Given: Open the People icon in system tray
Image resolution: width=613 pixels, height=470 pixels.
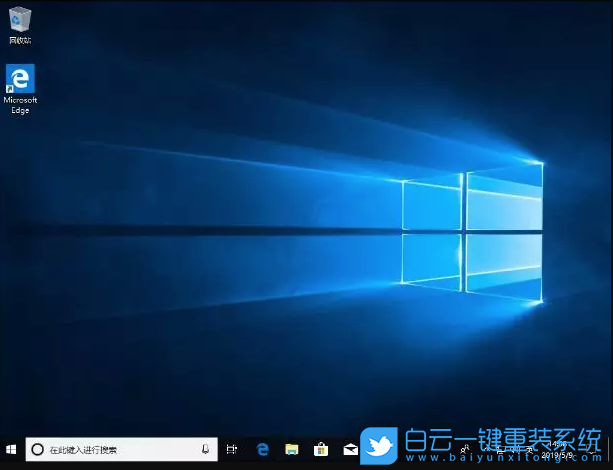Looking at the screenshot, I should tap(465, 448).
